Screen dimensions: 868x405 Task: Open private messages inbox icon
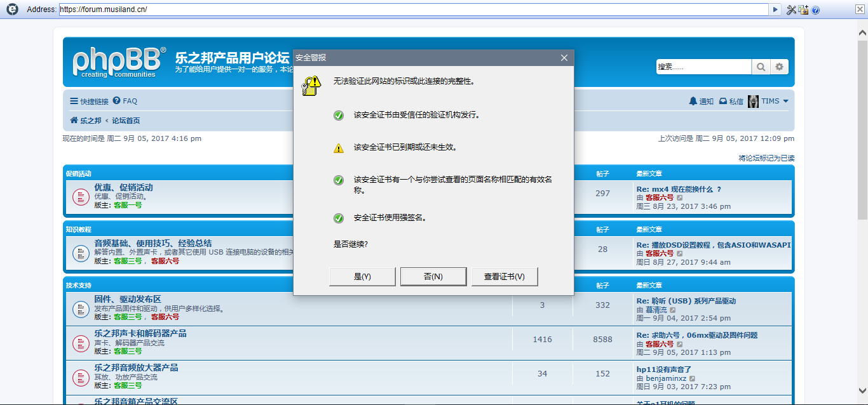click(723, 101)
